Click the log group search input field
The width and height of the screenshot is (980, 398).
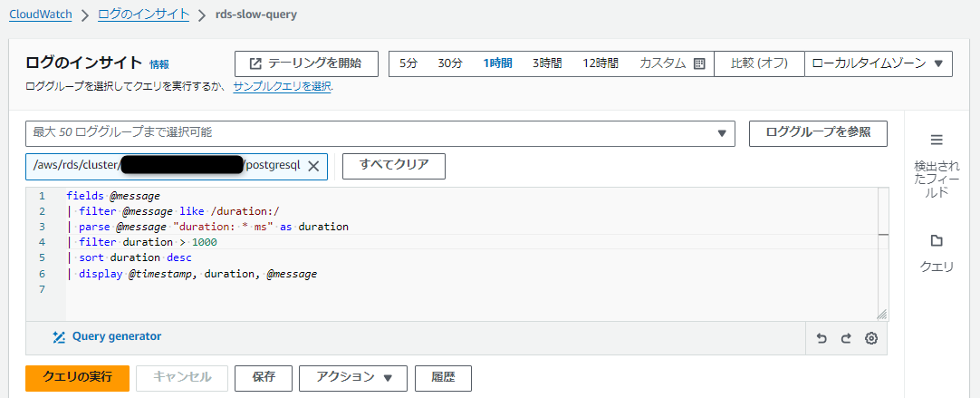(x=379, y=132)
